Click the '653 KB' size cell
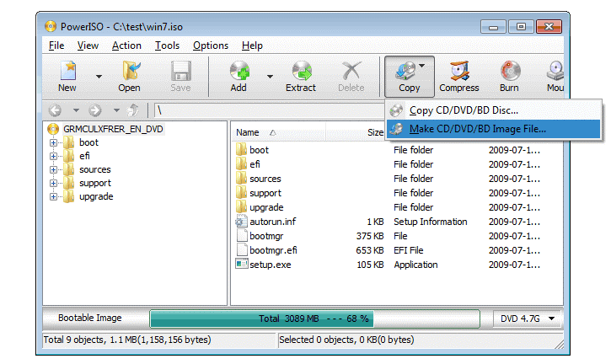Screen dimensions: 611x364 [x=370, y=250]
